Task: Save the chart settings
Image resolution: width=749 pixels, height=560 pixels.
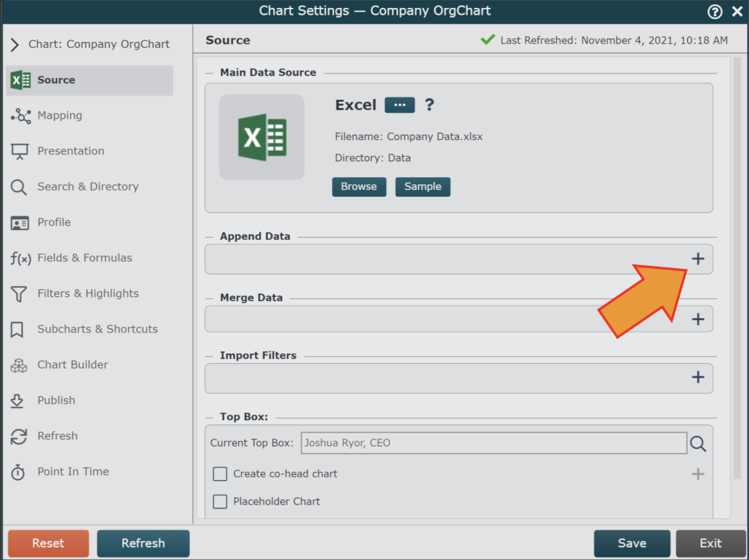Action: point(632,543)
